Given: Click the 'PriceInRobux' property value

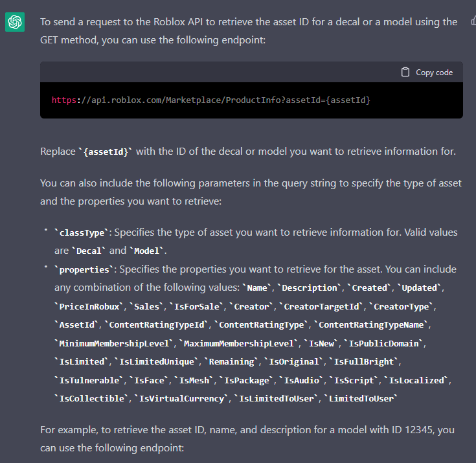Looking at the screenshot, I should pos(89,307).
